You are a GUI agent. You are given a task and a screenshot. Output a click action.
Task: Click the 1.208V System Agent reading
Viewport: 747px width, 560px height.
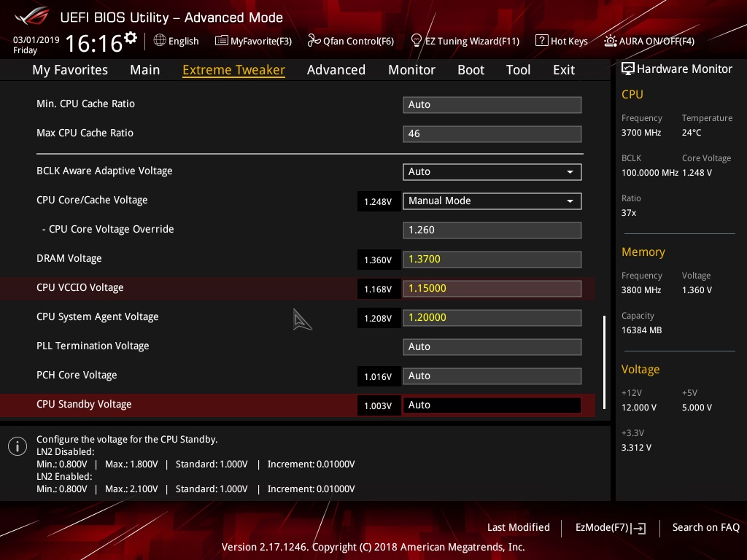tap(379, 318)
